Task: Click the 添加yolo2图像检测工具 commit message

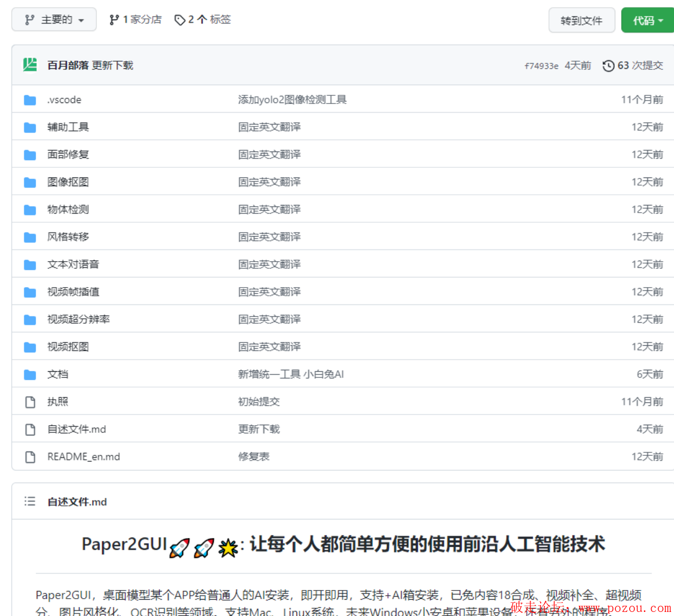Action: (292, 100)
